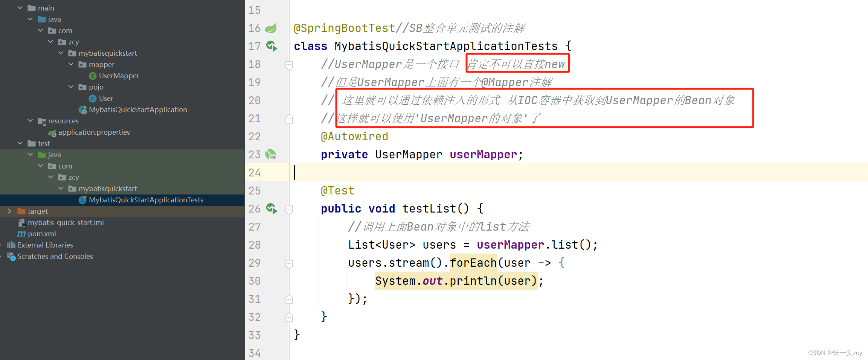Collapse the main folder
Image resolution: width=868 pixels, height=360 pixels.
point(20,8)
